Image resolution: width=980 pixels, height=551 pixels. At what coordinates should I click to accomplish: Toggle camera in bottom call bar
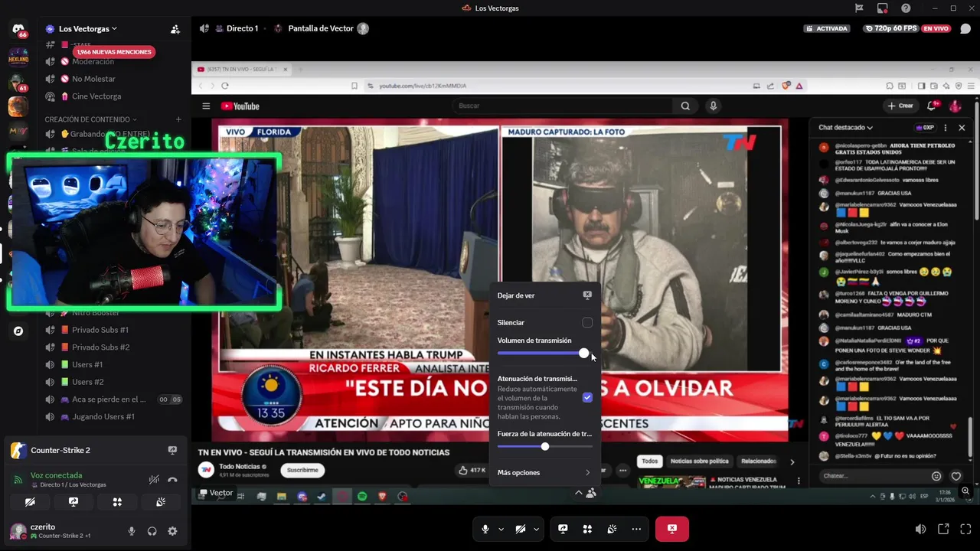coord(520,529)
